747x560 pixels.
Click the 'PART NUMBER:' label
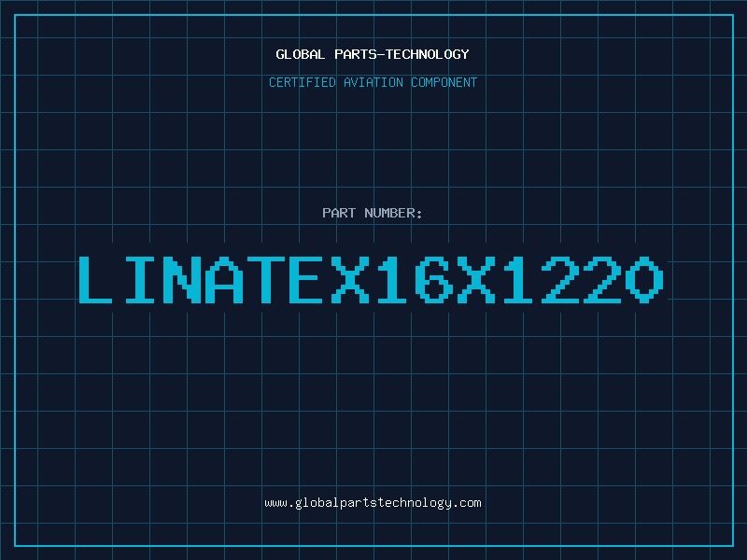click(373, 213)
